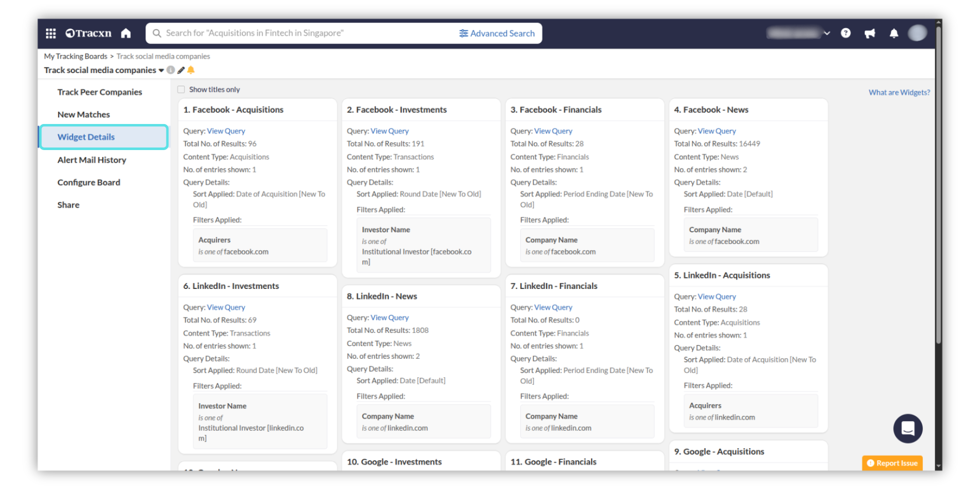This screenshot has height=490, width=980.
Task: Edit board name with pencil icon
Action: tap(181, 70)
